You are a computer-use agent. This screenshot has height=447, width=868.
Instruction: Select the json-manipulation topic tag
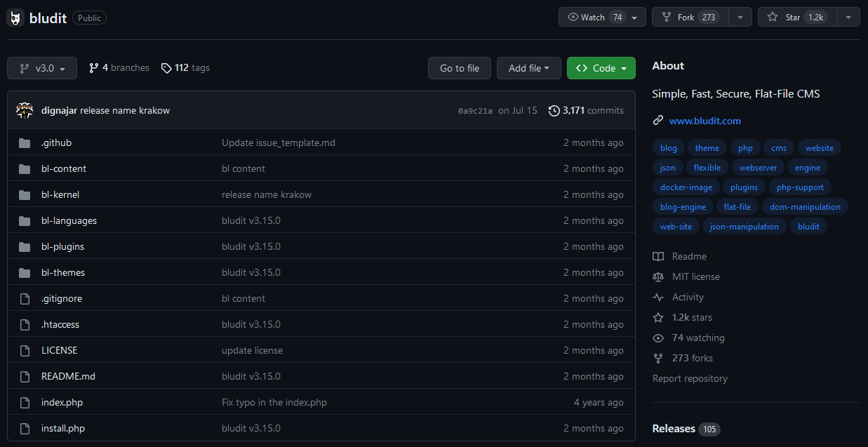point(745,227)
